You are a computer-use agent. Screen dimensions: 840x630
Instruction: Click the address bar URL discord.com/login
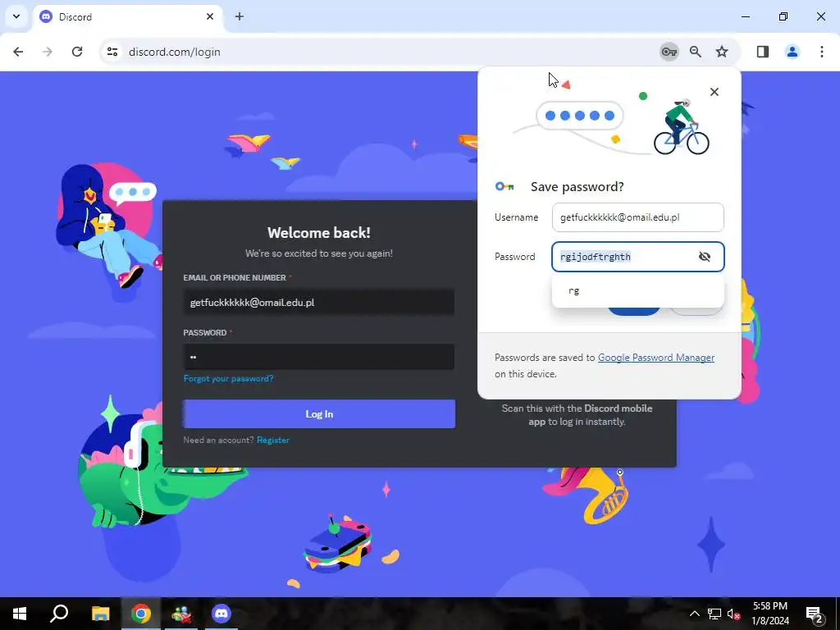(175, 52)
